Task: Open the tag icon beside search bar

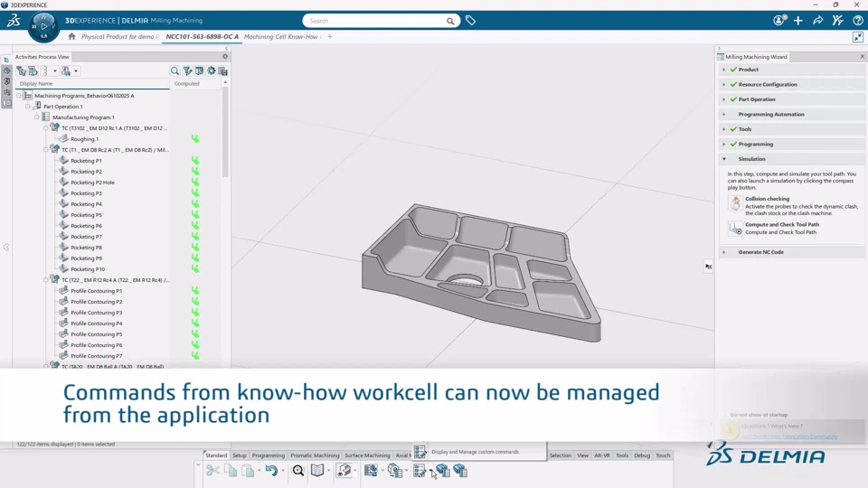Action: (x=470, y=21)
